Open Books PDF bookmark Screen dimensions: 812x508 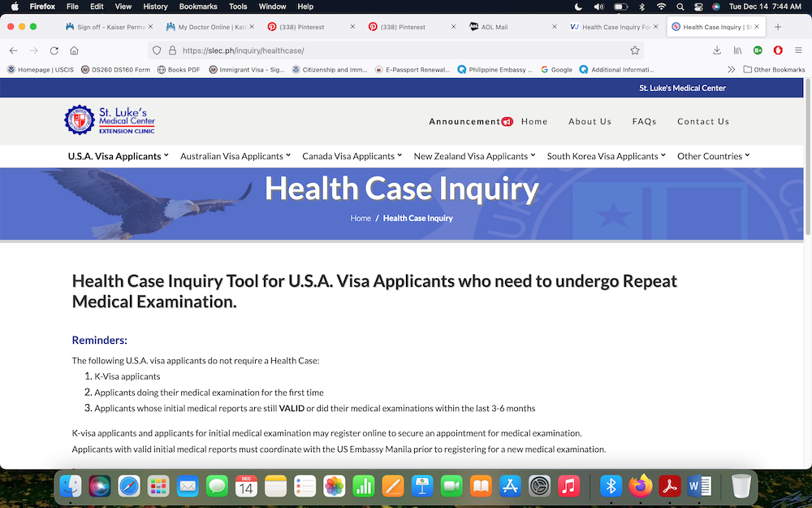179,69
